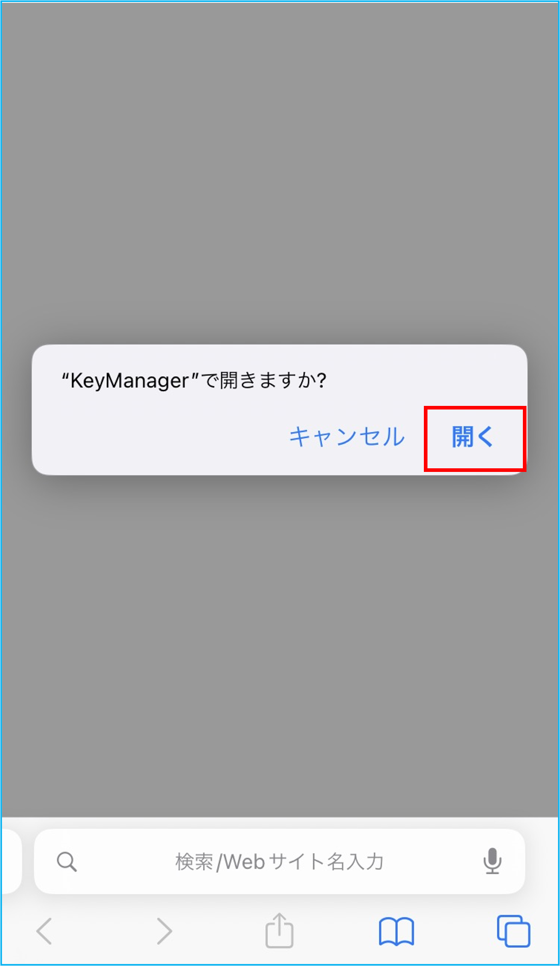Dismiss the dialog with キャンセル
Viewport: 560px width, 966px height.
[347, 437]
